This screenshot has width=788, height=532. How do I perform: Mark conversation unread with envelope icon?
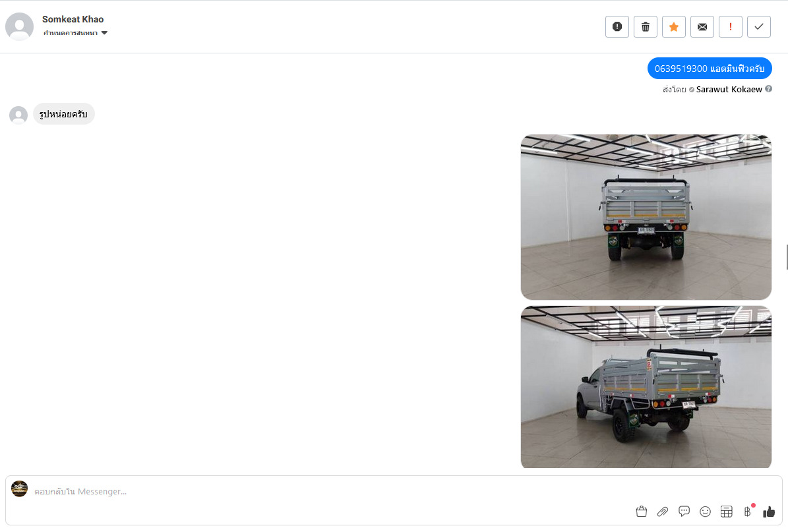point(702,26)
